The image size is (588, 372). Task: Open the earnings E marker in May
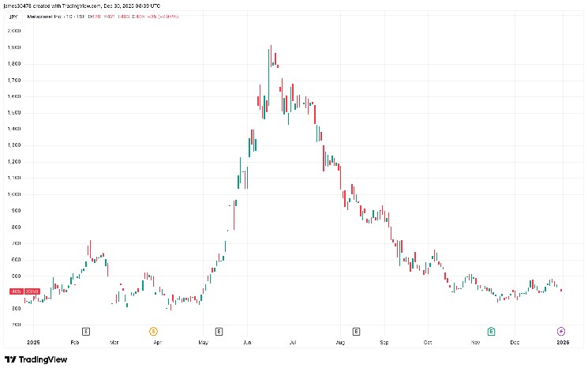(219, 330)
